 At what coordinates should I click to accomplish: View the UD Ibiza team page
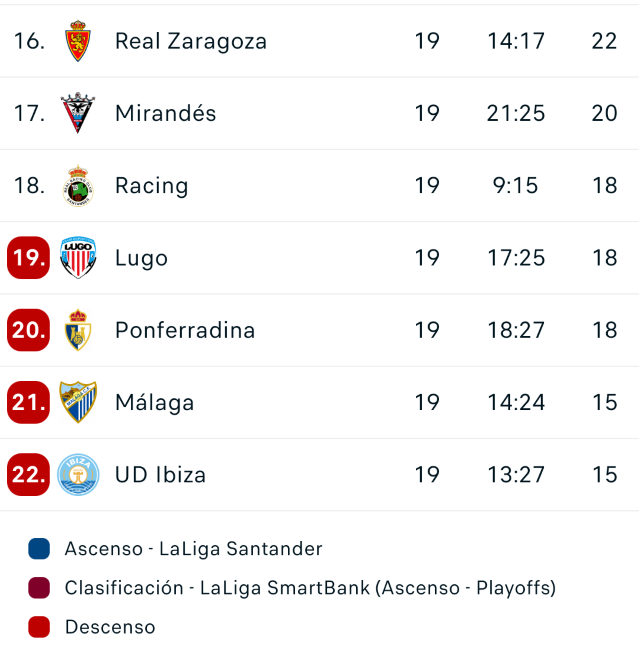tap(161, 474)
